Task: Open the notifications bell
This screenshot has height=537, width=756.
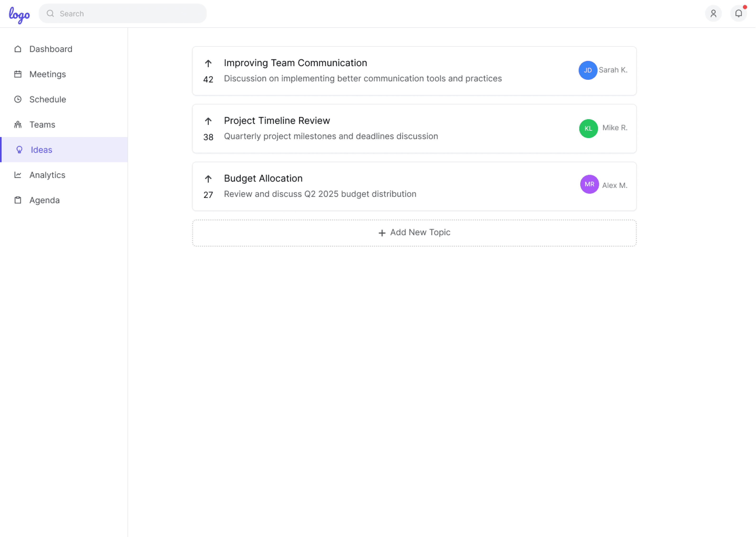Action: [738, 14]
